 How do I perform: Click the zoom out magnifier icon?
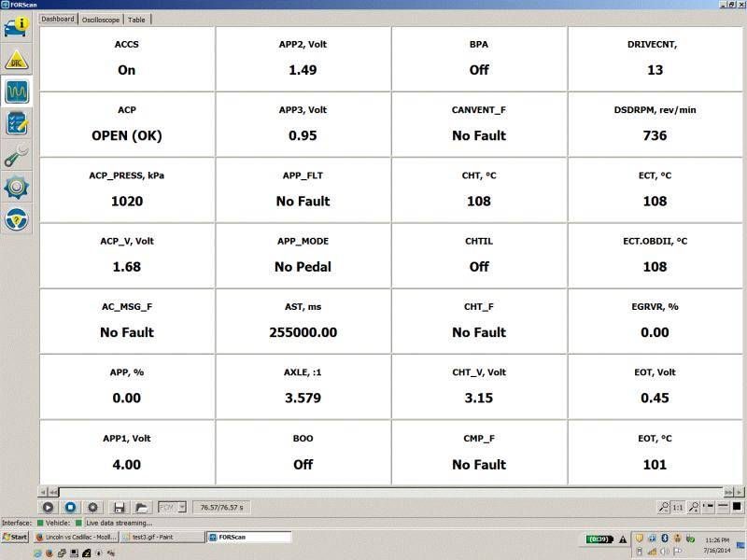coord(664,507)
